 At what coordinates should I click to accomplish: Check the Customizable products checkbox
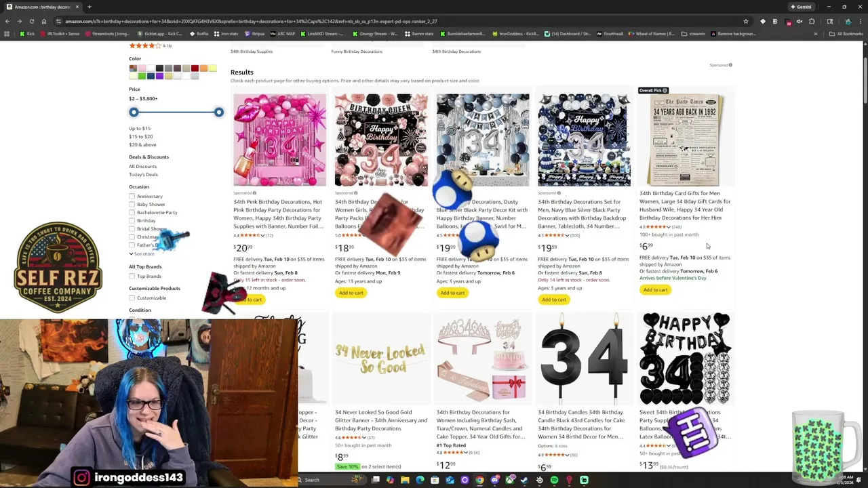(132, 298)
